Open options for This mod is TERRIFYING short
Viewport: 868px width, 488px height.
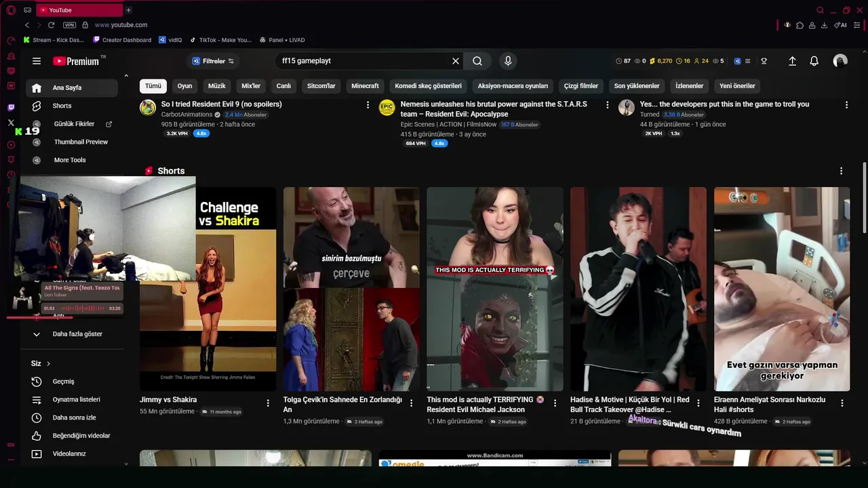(555, 403)
